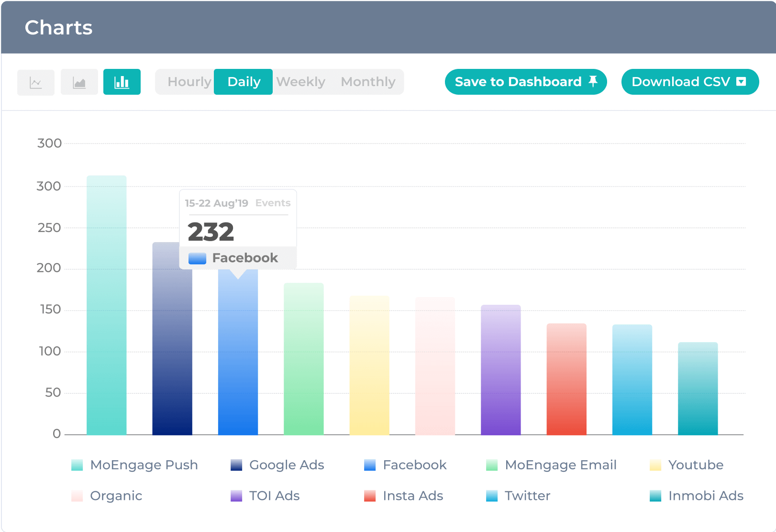
Task: Click the 100 y-axis label
Action: [x=50, y=351]
